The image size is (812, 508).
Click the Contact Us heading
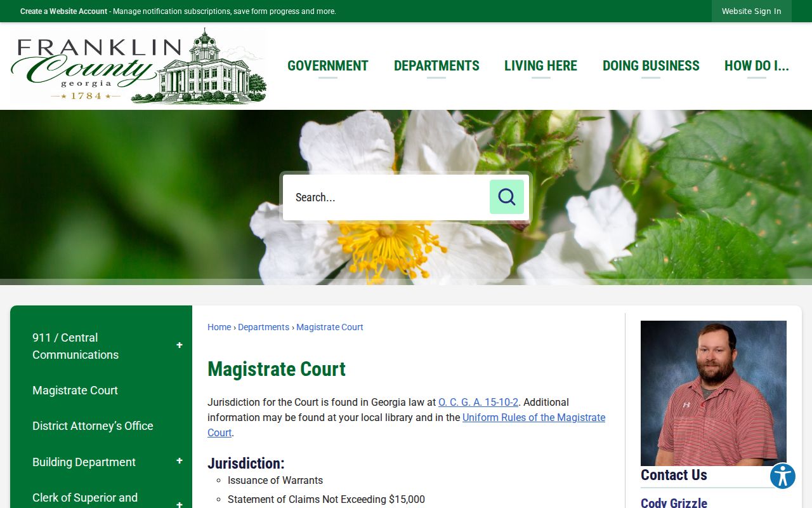point(674,475)
